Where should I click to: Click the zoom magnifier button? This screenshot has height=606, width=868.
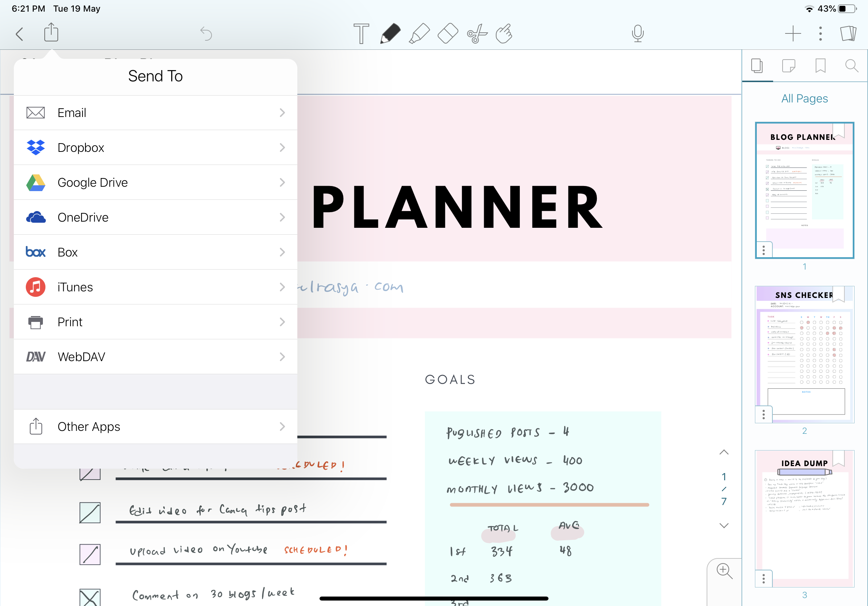click(x=724, y=570)
